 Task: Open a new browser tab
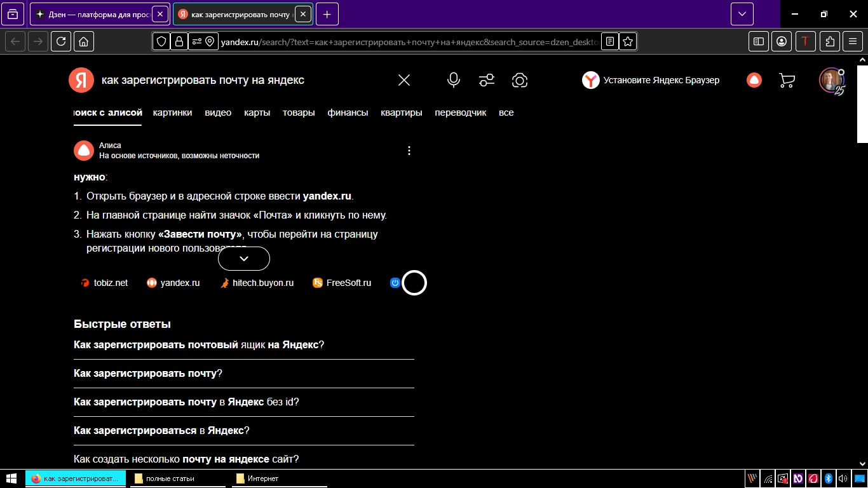(327, 14)
